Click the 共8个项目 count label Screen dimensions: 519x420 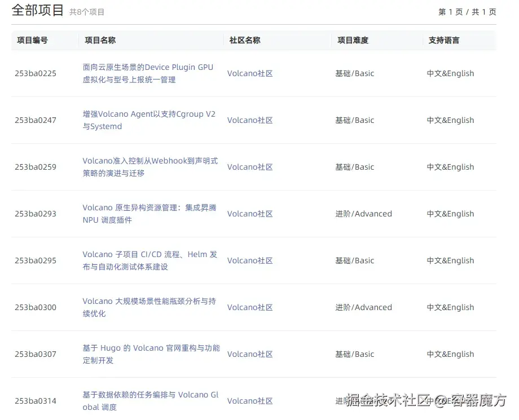87,12
